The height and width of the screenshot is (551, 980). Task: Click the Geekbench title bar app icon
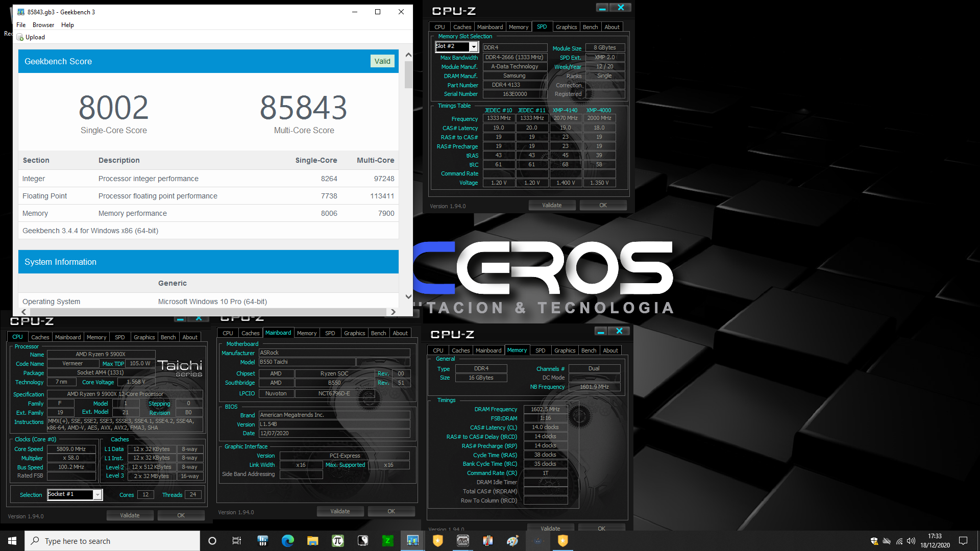click(21, 12)
